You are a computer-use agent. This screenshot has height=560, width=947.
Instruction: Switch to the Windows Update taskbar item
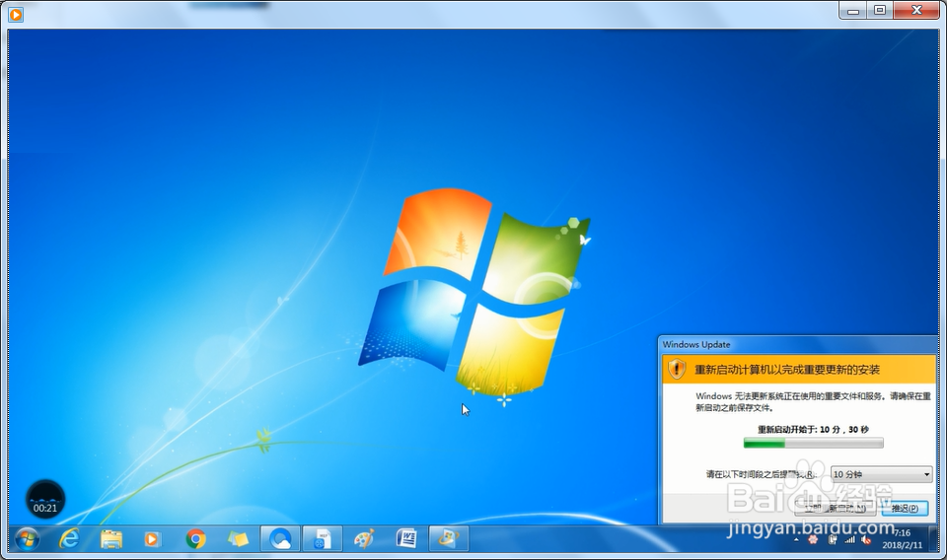448,538
